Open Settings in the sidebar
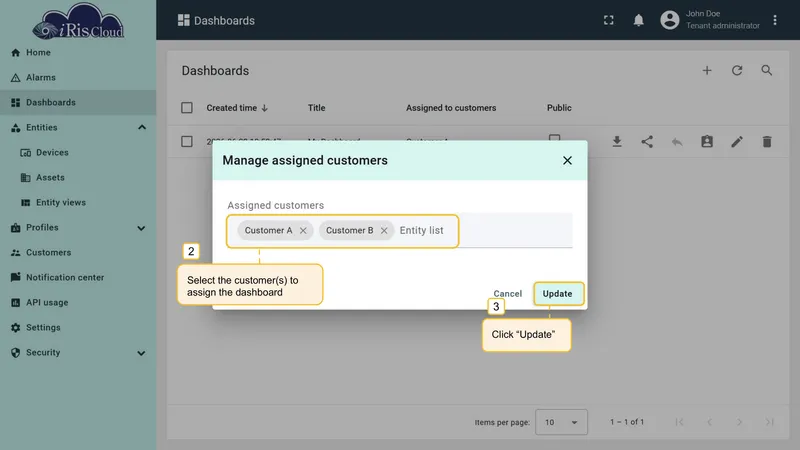The image size is (800, 450). click(x=78, y=328)
